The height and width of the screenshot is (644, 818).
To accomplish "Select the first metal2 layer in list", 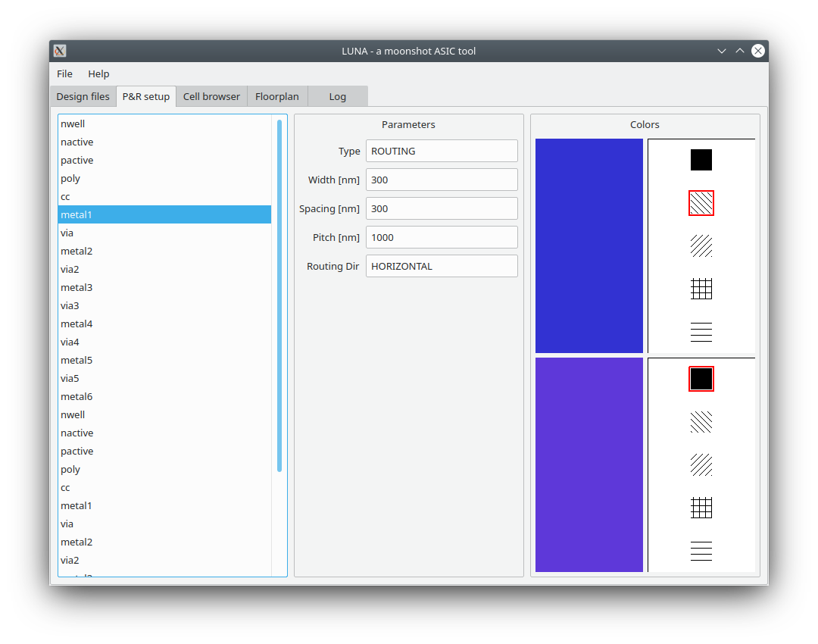I will click(x=165, y=251).
